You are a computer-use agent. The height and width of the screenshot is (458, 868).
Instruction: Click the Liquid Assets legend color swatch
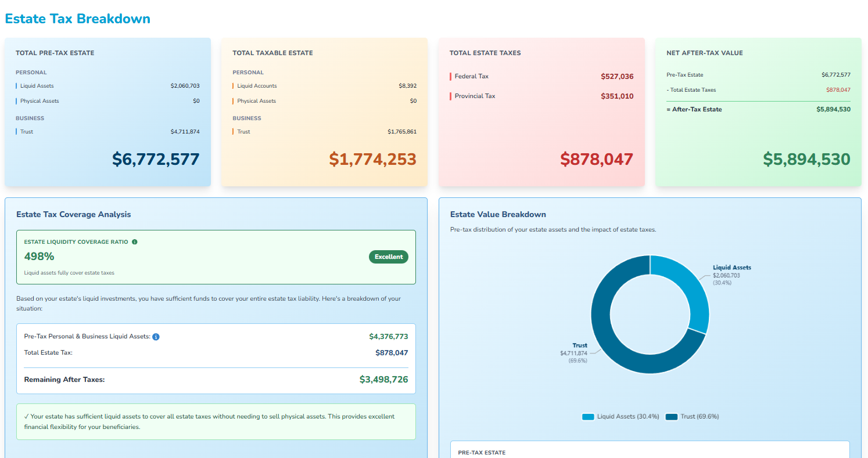(x=587, y=416)
